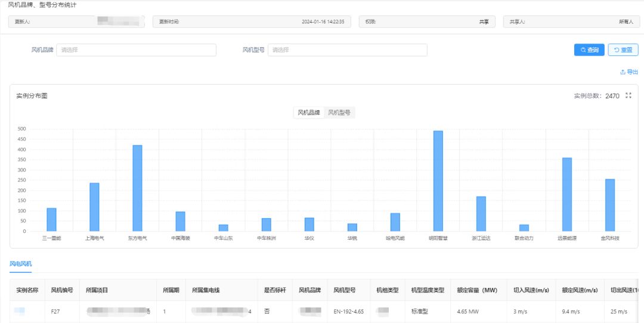Click the 机型温度类型 column header
The width and height of the screenshot is (644, 323).
[x=428, y=290]
